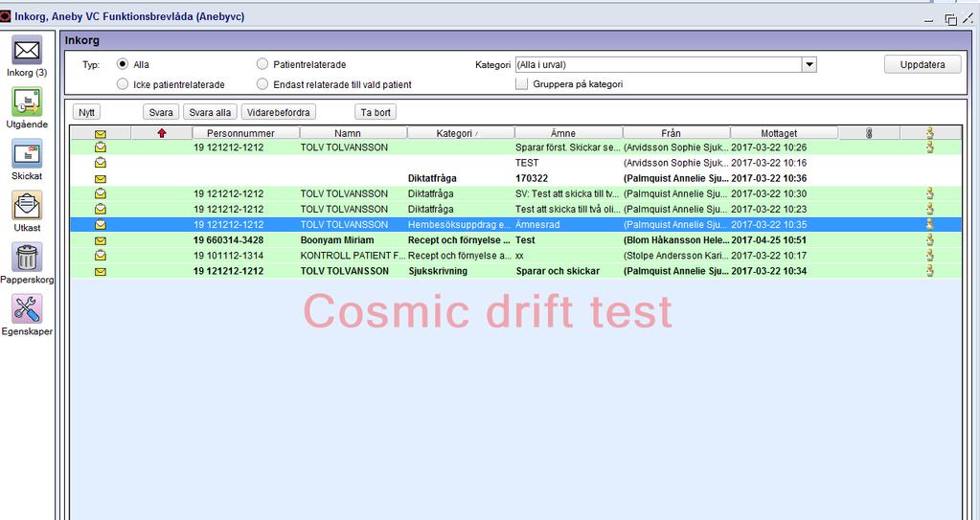Click the Nytt new message button
The width and height of the screenshot is (980, 520).
(86, 112)
